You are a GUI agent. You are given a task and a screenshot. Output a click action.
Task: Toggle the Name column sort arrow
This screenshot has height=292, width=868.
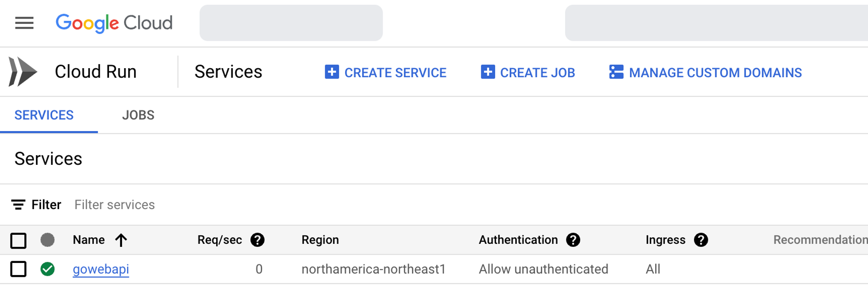point(121,240)
